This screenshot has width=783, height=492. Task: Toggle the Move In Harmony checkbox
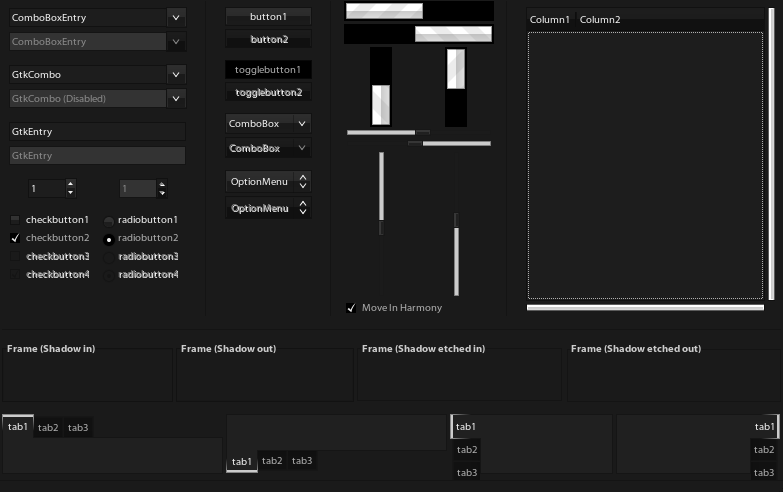coord(351,308)
